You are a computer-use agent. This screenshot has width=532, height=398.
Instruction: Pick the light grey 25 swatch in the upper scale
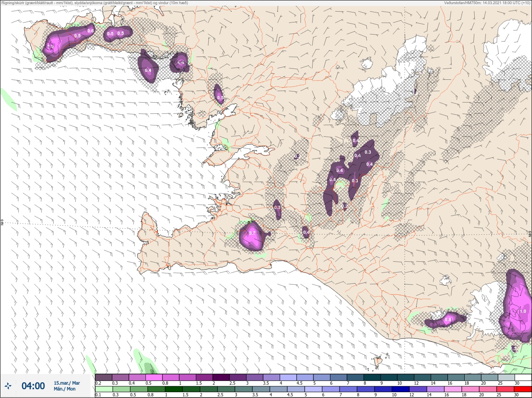[506, 377]
